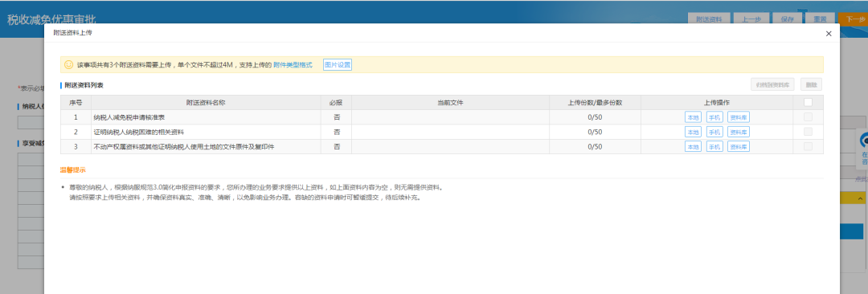
Task: Open 资料库 for 证明纳税人纳税困难的相关资料
Action: (739, 132)
